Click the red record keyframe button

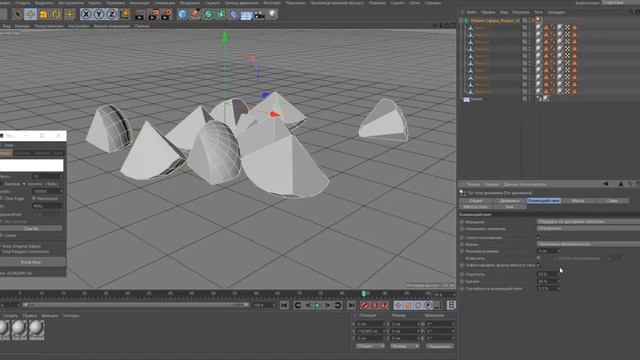click(x=365, y=305)
